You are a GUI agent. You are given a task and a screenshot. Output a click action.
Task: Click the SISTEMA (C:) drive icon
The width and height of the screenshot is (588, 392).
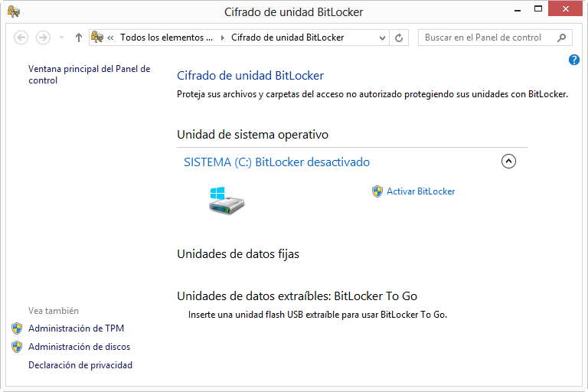226,198
